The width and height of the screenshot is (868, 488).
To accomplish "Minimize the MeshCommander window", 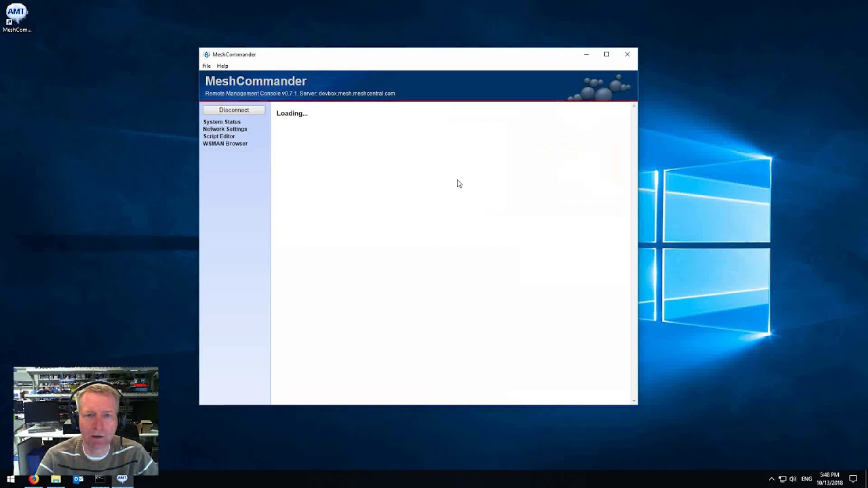I will 586,54.
